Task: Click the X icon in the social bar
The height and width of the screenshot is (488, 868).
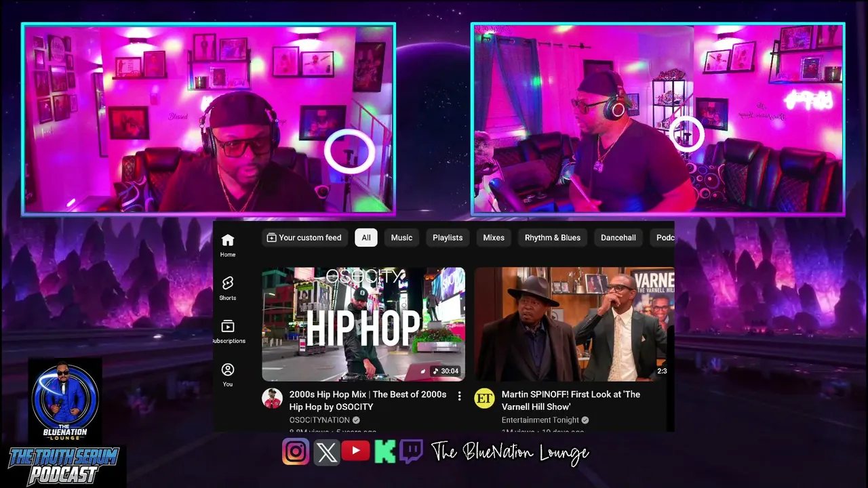Action: coord(326,452)
